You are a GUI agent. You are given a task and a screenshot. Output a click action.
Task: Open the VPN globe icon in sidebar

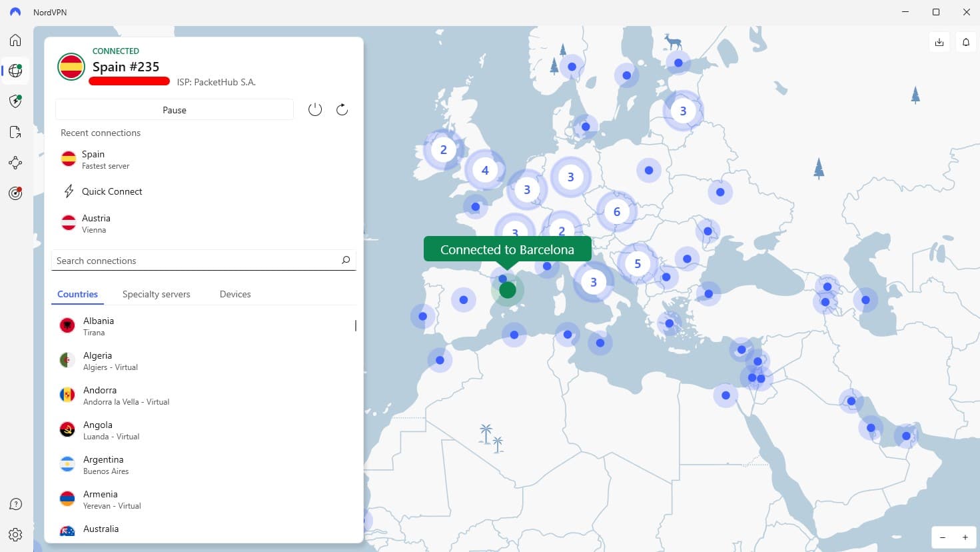pos(15,71)
